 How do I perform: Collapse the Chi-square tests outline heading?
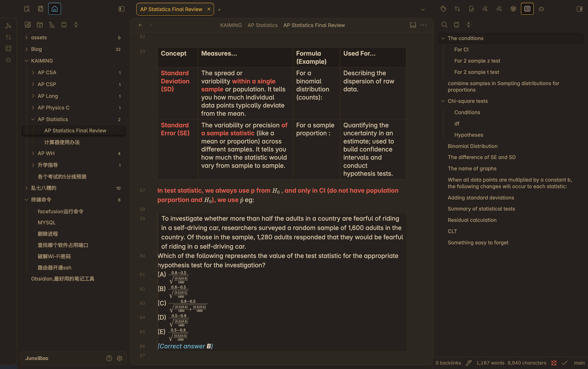[443, 101]
